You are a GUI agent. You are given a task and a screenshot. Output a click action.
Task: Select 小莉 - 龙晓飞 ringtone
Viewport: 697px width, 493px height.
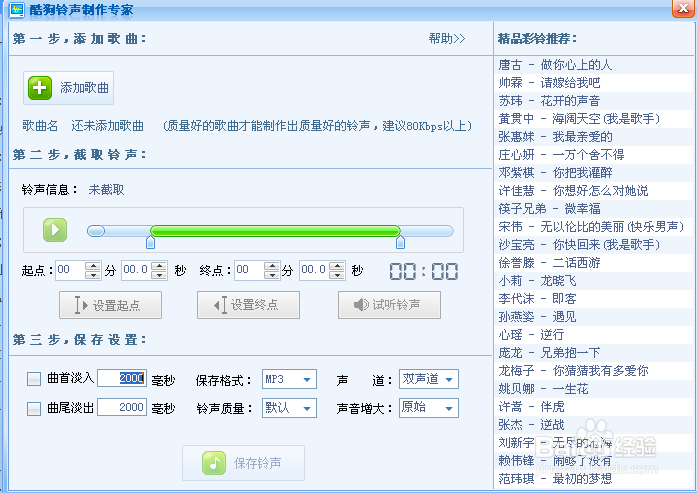594,281
